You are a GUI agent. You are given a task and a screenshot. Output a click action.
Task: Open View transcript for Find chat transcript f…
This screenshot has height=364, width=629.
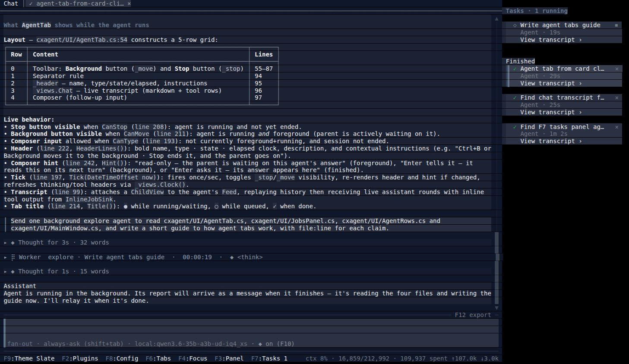551,113
